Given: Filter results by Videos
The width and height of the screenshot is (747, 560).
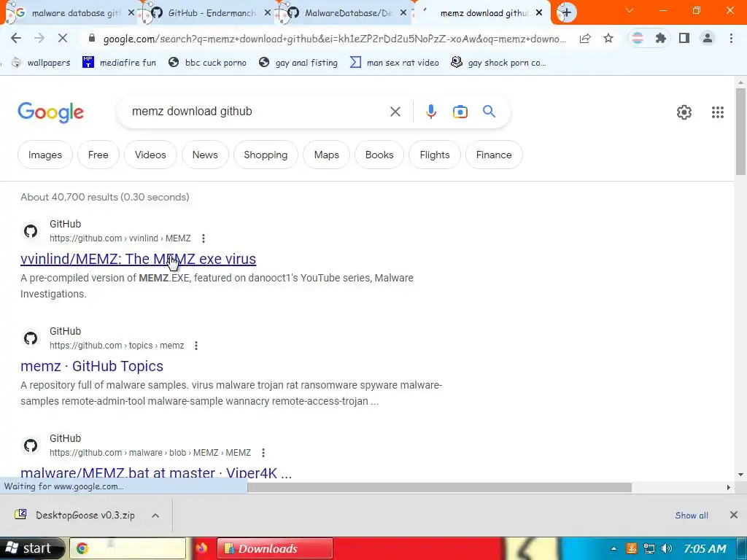Looking at the screenshot, I should [x=150, y=155].
